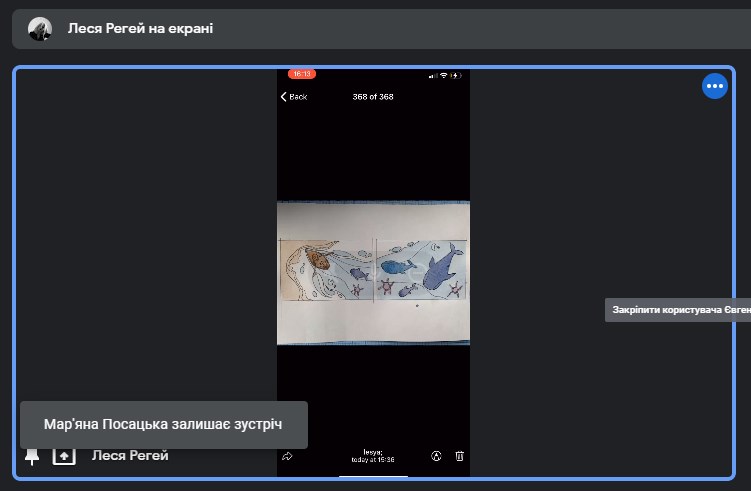Click the "368 of 368" counter text

tap(373, 97)
